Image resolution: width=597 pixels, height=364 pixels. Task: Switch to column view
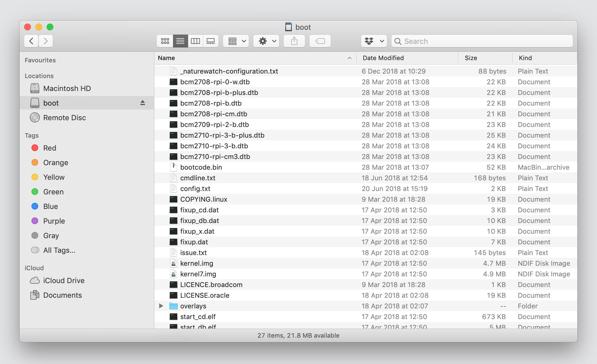pyautogui.click(x=195, y=41)
